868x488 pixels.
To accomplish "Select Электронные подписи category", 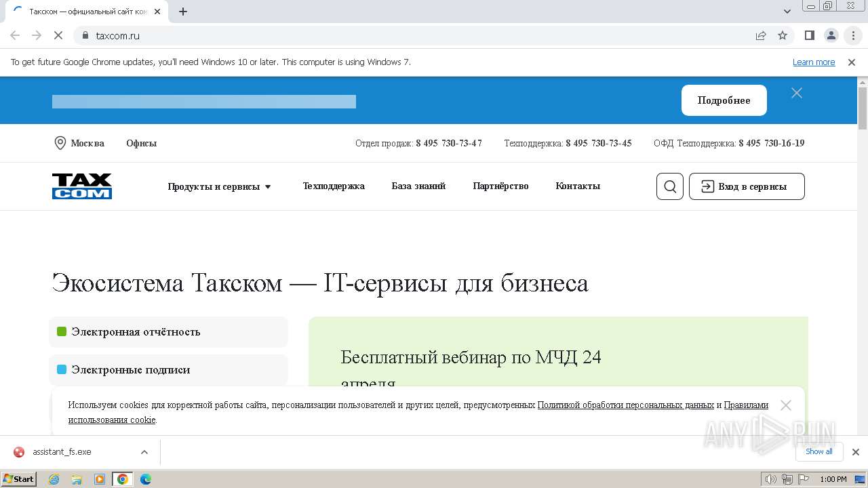I will click(x=168, y=370).
